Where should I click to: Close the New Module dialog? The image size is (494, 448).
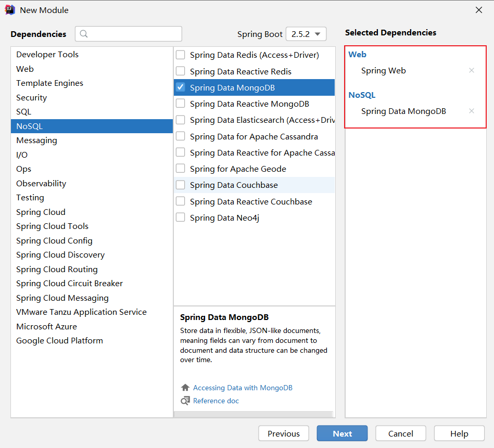click(479, 10)
